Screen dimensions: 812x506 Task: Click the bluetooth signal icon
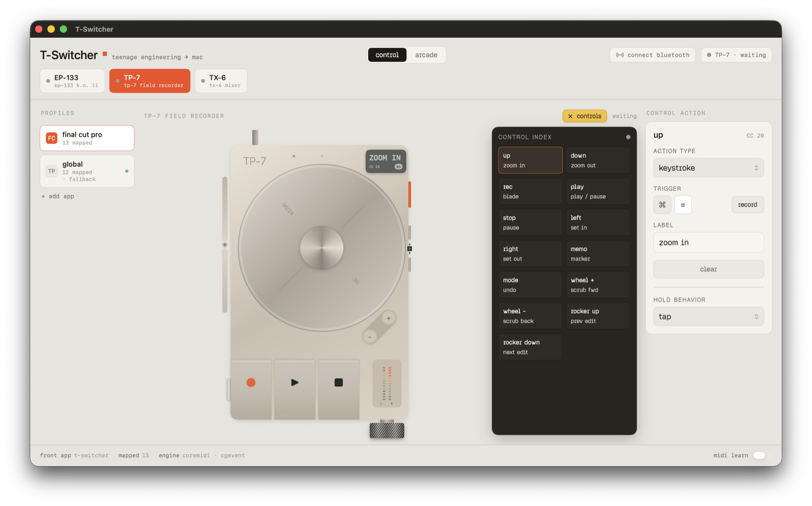point(620,55)
